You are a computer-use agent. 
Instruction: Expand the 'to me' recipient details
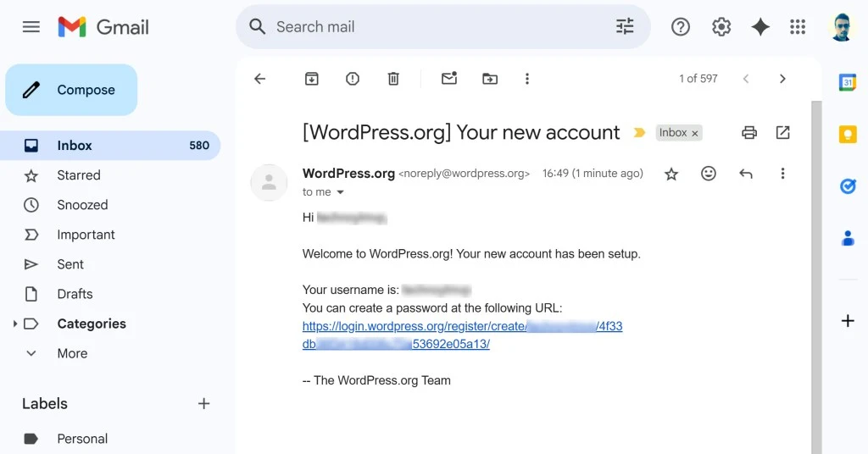coord(341,193)
